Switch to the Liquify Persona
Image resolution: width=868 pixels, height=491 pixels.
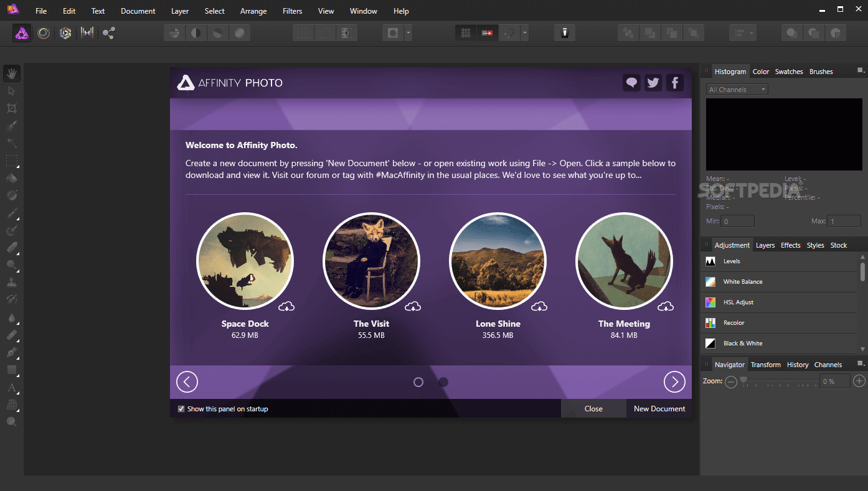pyautogui.click(x=44, y=33)
